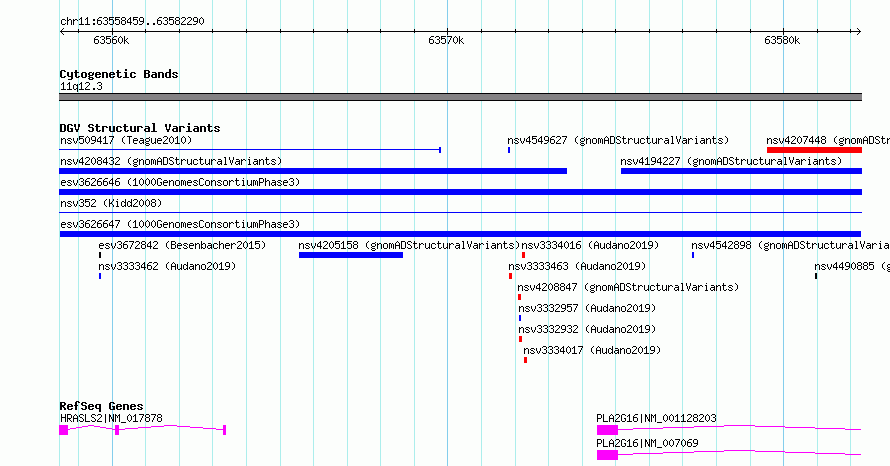Click the nsv3332957 (Audano2019) label
This screenshot has height=466, width=890.
click(587, 308)
